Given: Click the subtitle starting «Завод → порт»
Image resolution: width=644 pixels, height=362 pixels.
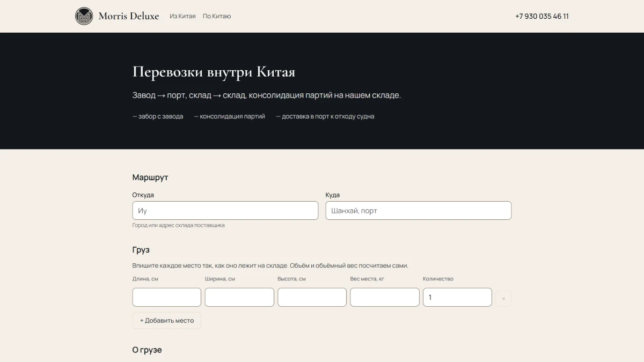Looking at the screenshot, I should 267,95.
